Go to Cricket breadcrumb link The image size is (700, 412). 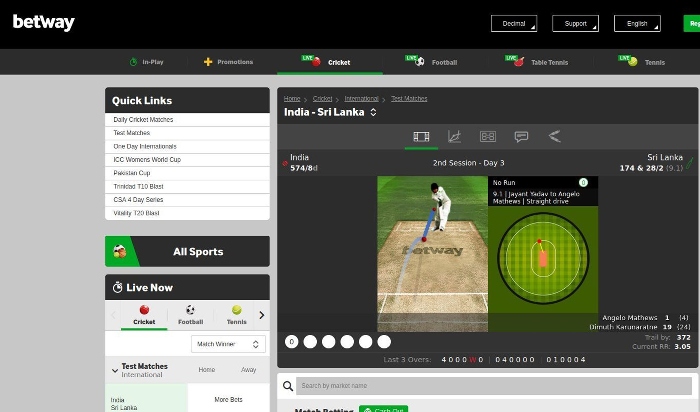[x=322, y=99]
